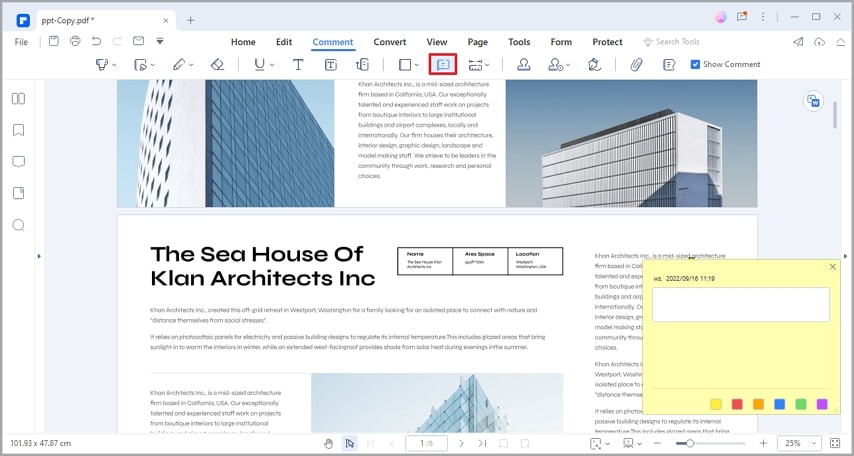Switch to the Home tab
Image resolution: width=854 pixels, height=456 pixels.
tap(243, 42)
